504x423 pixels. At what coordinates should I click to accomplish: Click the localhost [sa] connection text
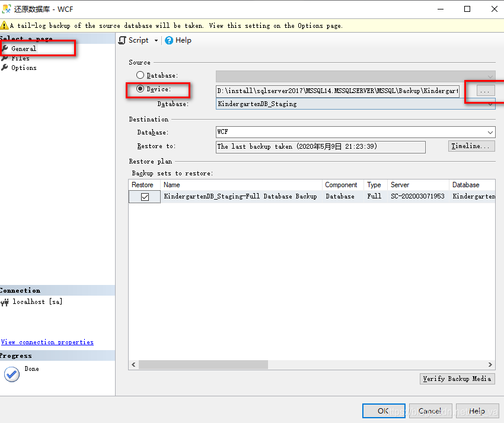[37, 302]
